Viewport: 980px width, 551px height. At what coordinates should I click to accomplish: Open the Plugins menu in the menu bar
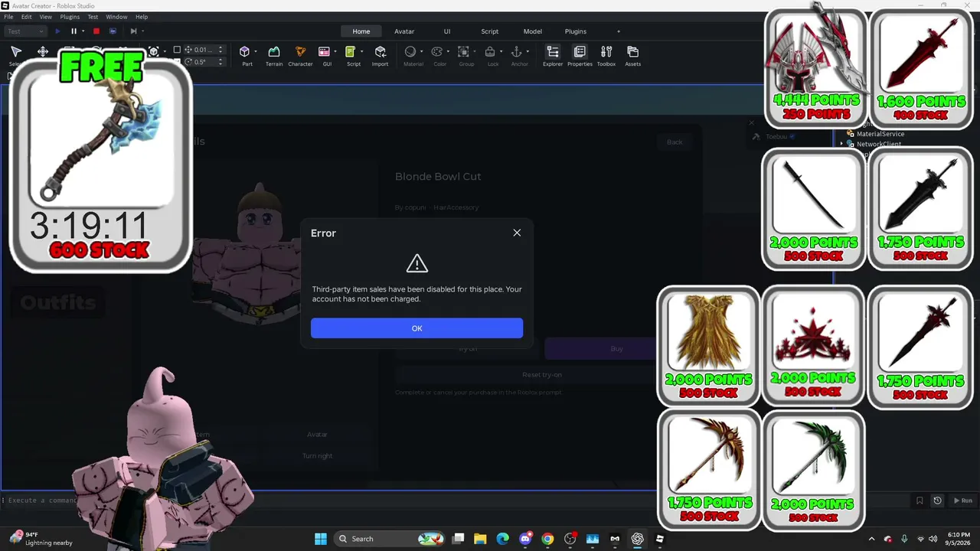pos(70,17)
